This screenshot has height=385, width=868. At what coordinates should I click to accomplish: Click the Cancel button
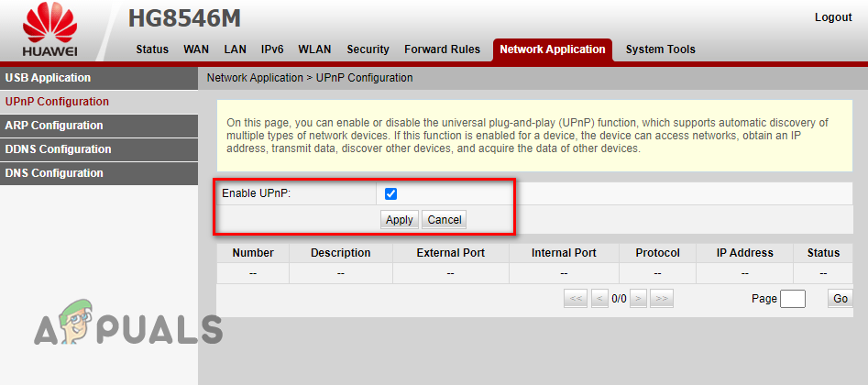(445, 220)
